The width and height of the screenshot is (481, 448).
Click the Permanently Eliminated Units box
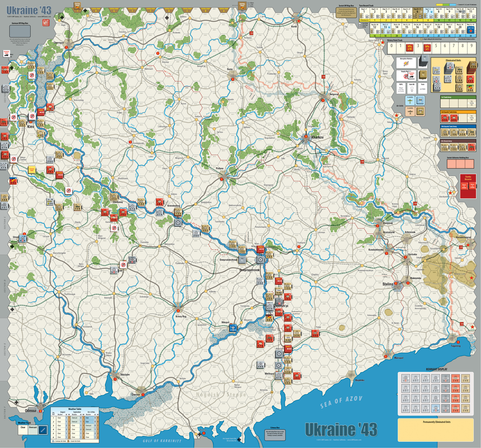(x=437, y=430)
